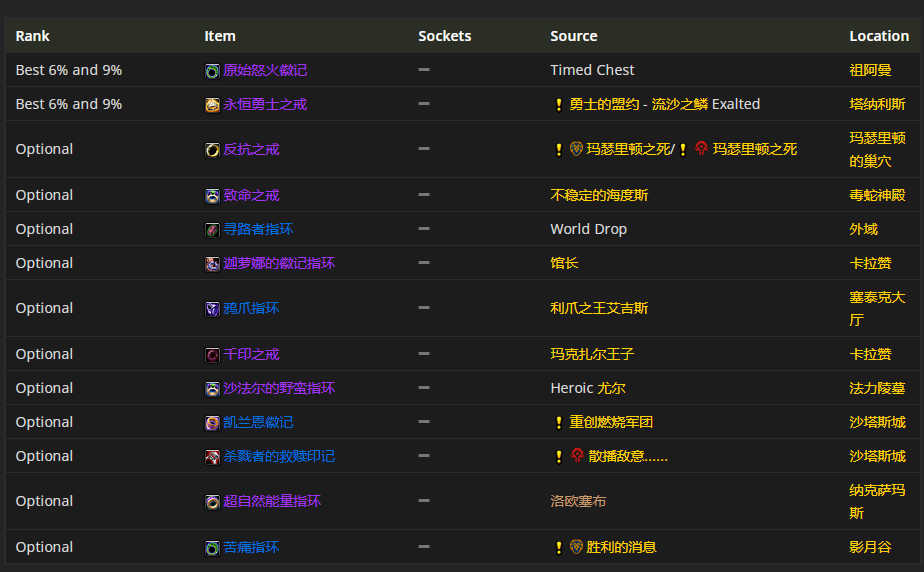
Task: Click the ring icon beside 千印之戒
Action: tap(212, 355)
